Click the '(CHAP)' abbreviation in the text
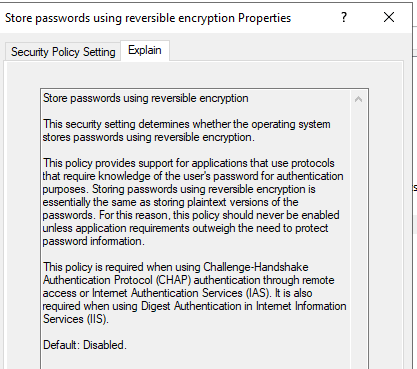The width and height of the screenshot is (417, 369). (173, 280)
